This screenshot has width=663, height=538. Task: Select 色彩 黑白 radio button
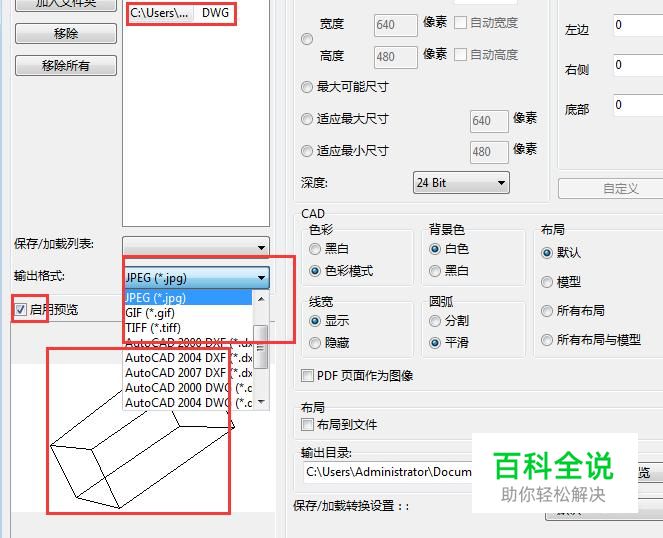click(315, 249)
